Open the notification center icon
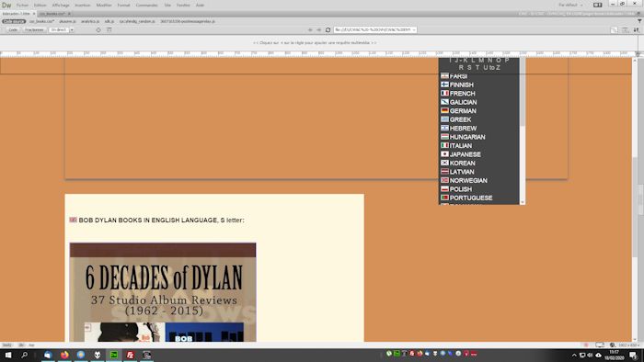This screenshot has height=362, width=644. pyautogui.click(x=634, y=355)
